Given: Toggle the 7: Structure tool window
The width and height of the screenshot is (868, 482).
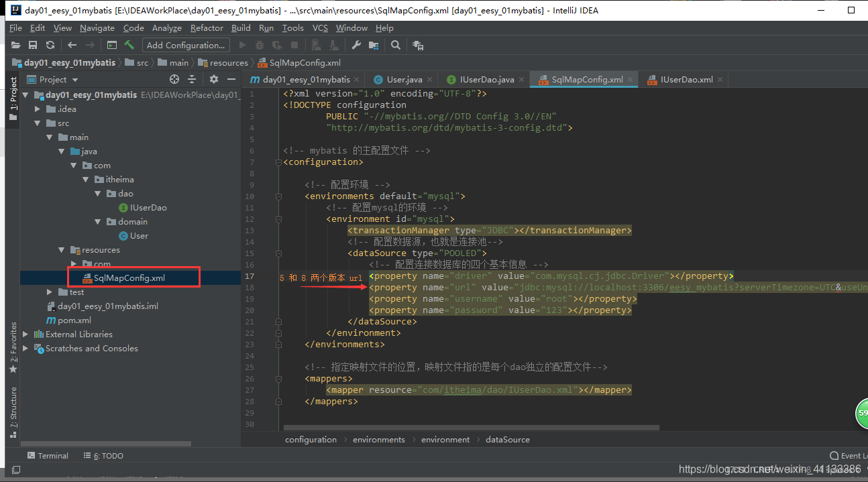Looking at the screenshot, I should tap(13, 412).
